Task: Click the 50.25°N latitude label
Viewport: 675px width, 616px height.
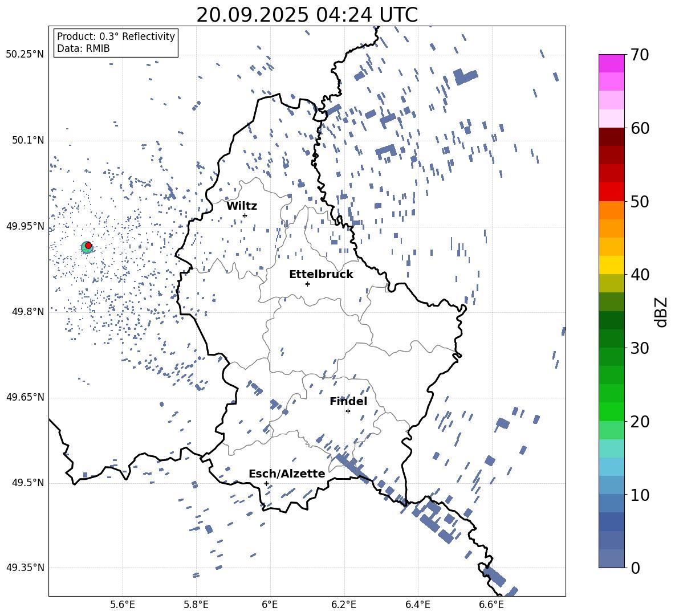Action: coord(25,55)
